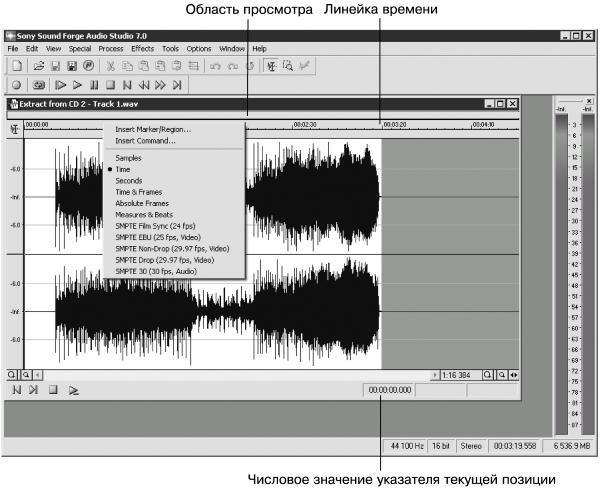
Task: Click the 00:00:00.000 cursor position field
Action: [x=389, y=390]
